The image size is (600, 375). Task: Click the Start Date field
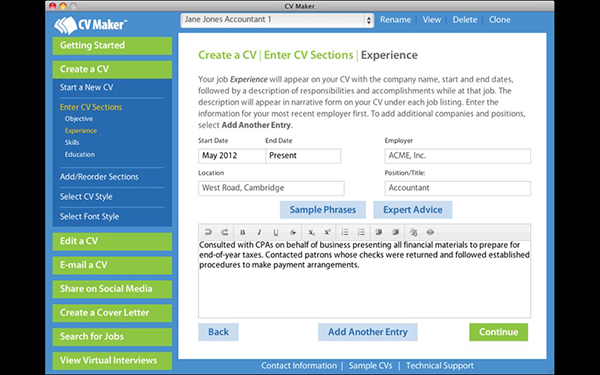click(232, 156)
